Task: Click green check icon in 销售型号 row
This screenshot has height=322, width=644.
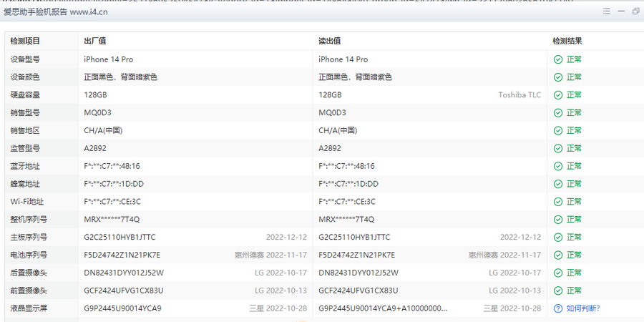Action: tap(557, 112)
